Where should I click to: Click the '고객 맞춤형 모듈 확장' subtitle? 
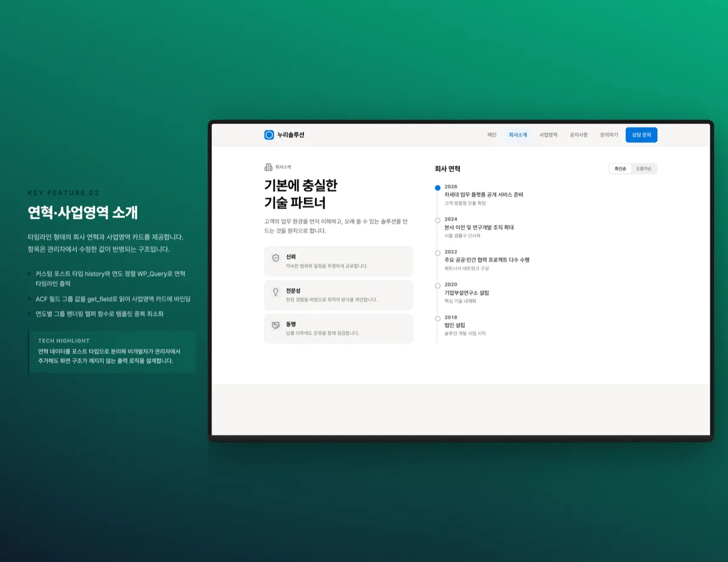465,203
